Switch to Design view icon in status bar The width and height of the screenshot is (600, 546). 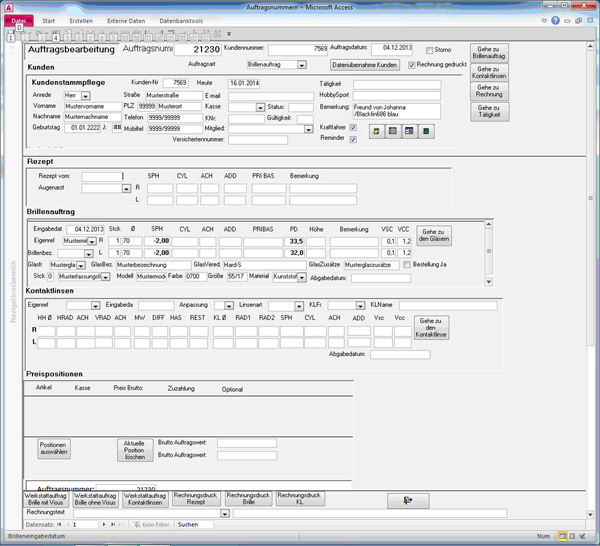click(582, 536)
